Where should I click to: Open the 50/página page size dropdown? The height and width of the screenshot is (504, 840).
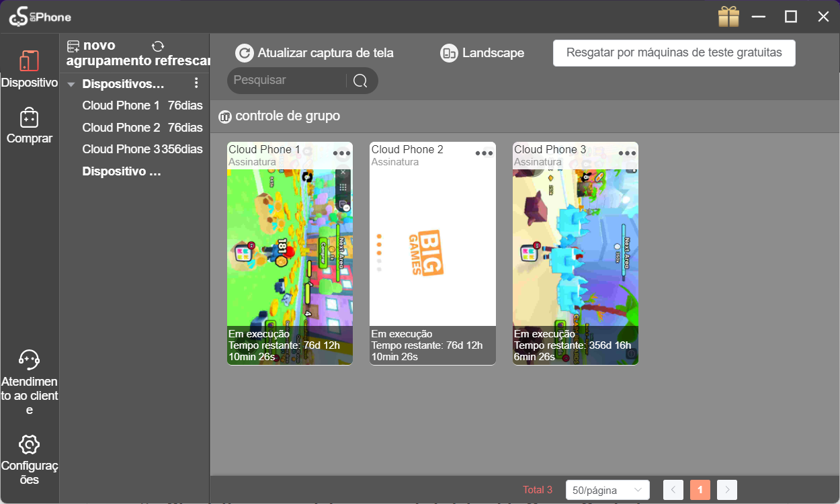click(607, 491)
